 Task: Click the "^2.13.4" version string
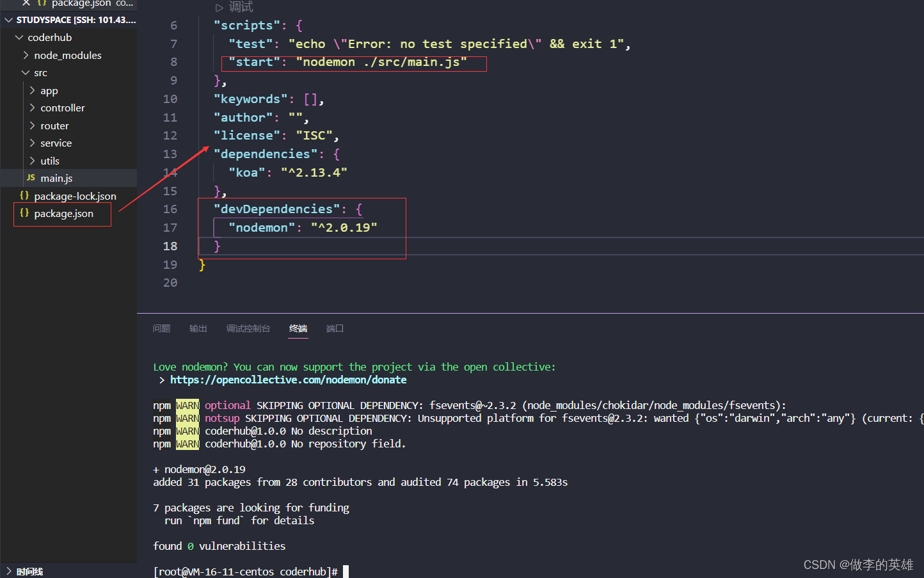pyautogui.click(x=314, y=173)
